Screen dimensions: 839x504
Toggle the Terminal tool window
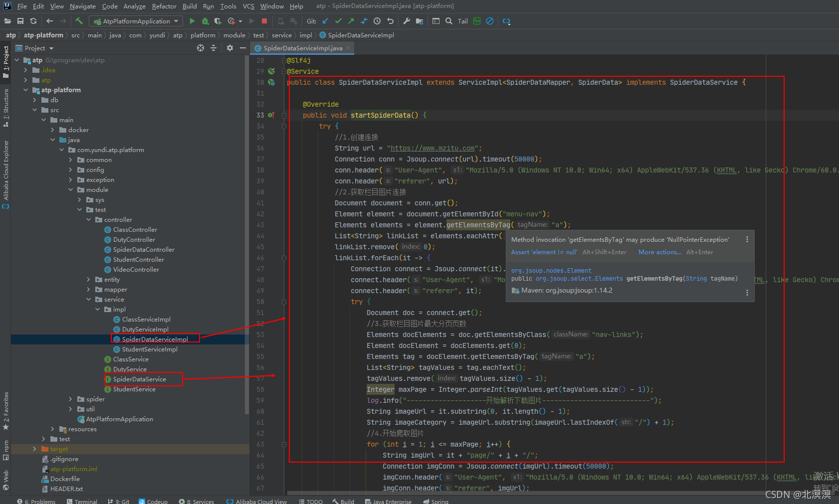pos(82,501)
